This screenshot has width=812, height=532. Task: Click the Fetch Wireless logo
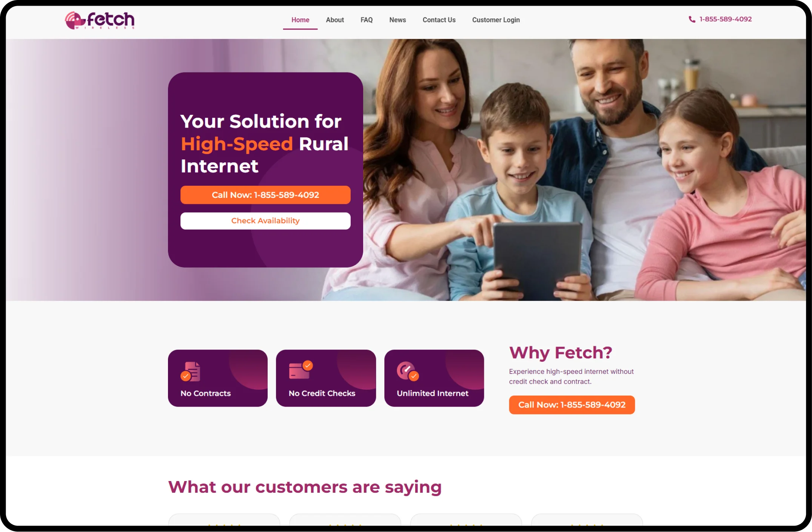100,20
